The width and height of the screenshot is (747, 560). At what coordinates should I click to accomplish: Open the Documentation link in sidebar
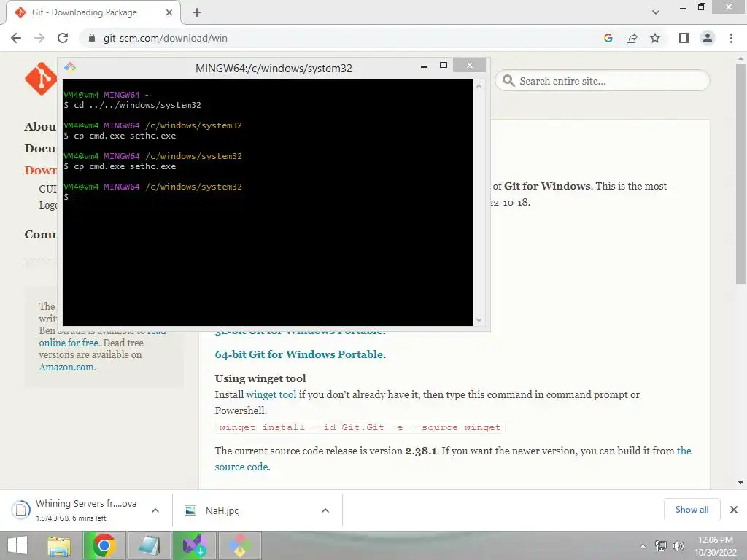tap(41, 148)
